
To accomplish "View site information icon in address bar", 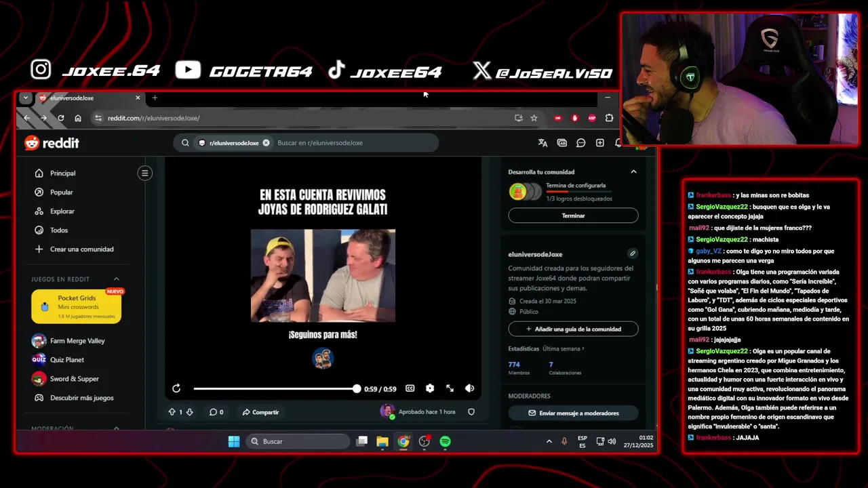I will click(98, 118).
